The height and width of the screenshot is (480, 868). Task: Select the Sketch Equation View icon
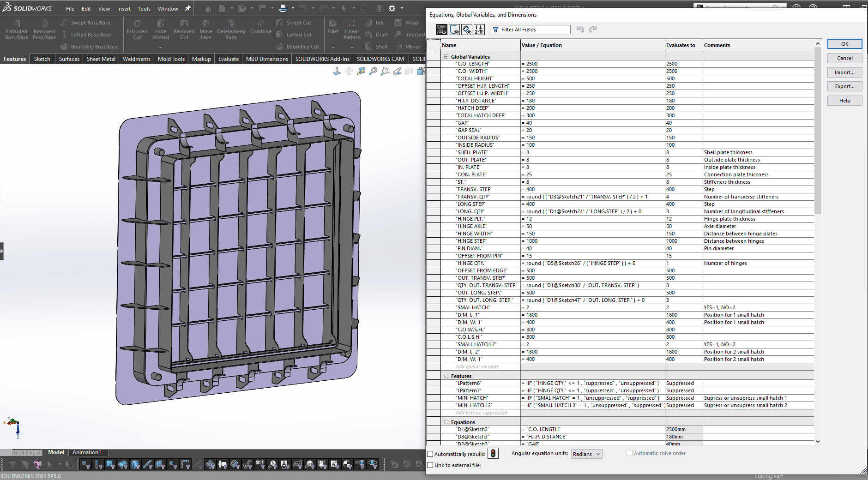pos(454,30)
